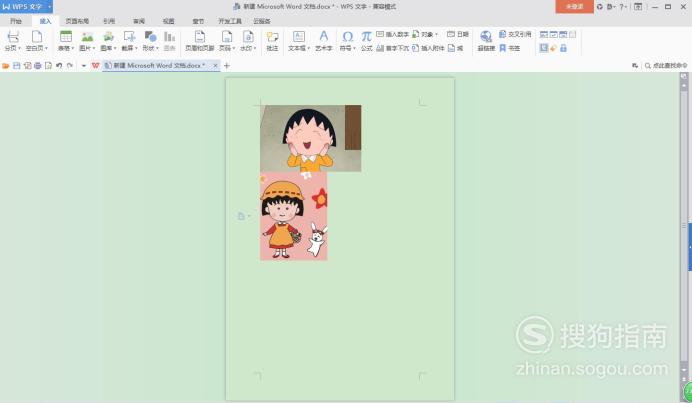Switch to the 章节 Section tab
692x403 pixels.
click(x=198, y=21)
